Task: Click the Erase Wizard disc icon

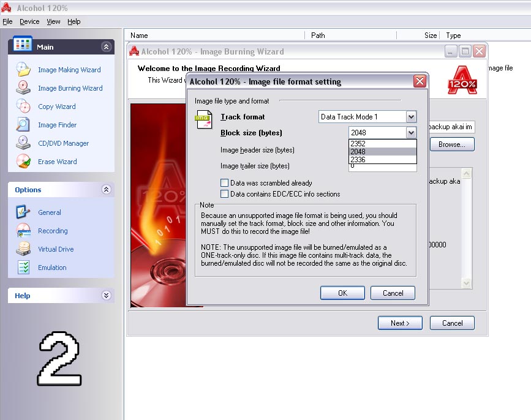Action: tap(23, 161)
